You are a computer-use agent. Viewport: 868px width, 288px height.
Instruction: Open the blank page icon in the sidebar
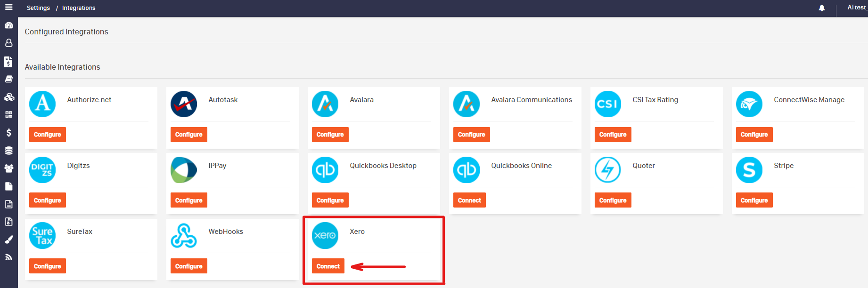tap(8, 186)
